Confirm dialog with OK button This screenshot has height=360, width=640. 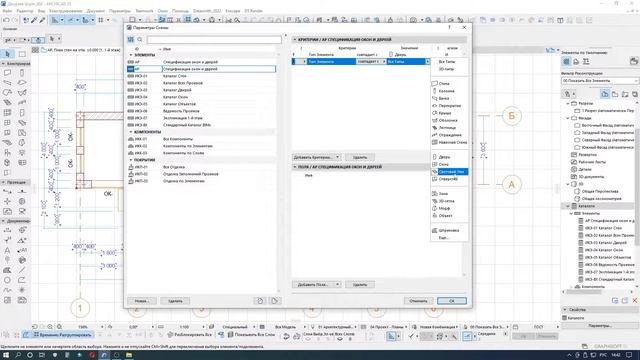click(x=451, y=301)
